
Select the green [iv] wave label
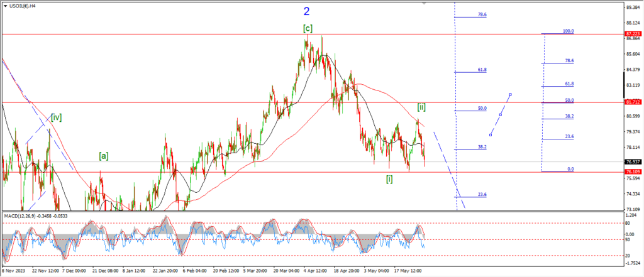[57, 116]
